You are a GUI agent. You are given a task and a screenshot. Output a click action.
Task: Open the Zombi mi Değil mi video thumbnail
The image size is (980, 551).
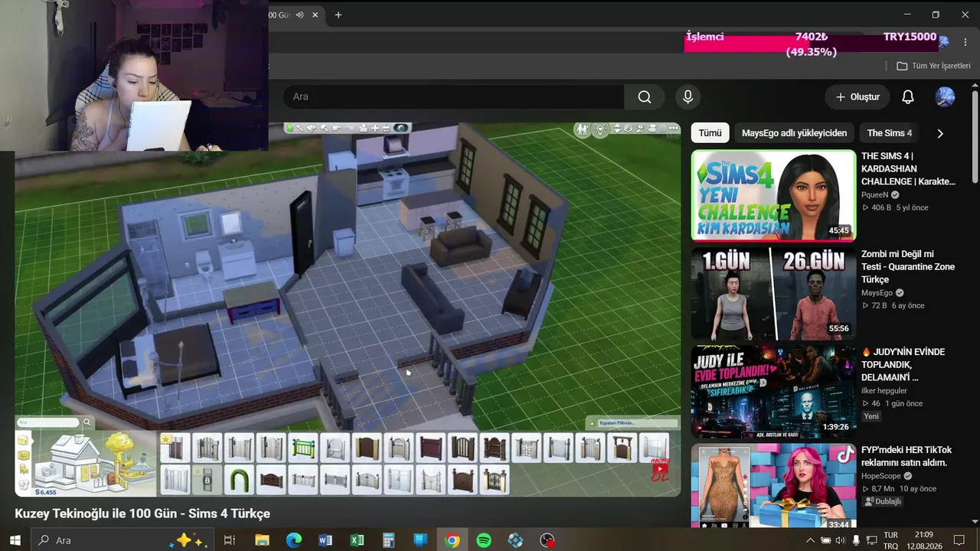pos(773,293)
